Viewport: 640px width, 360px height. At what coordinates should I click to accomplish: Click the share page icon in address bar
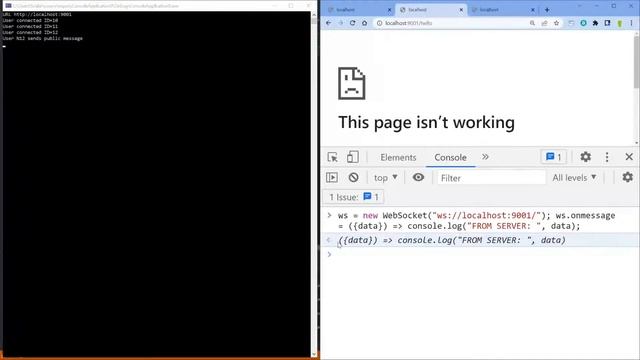coord(544,23)
